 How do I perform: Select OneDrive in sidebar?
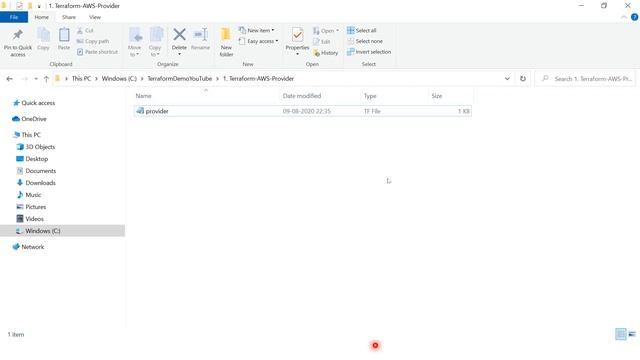click(x=34, y=119)
